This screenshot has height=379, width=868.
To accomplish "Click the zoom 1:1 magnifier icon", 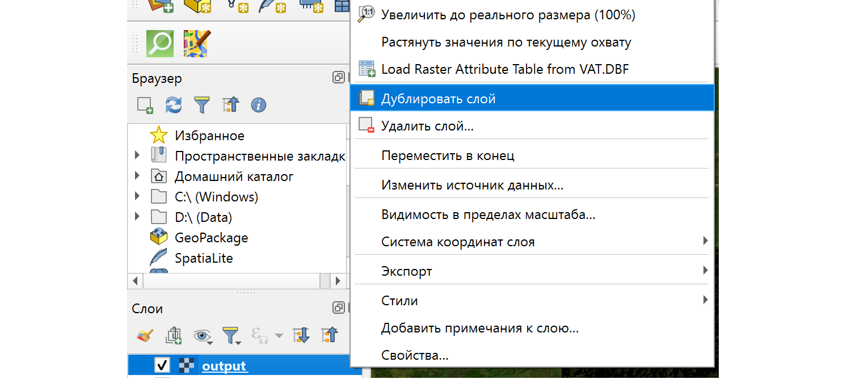I will [x=366, y=15].
